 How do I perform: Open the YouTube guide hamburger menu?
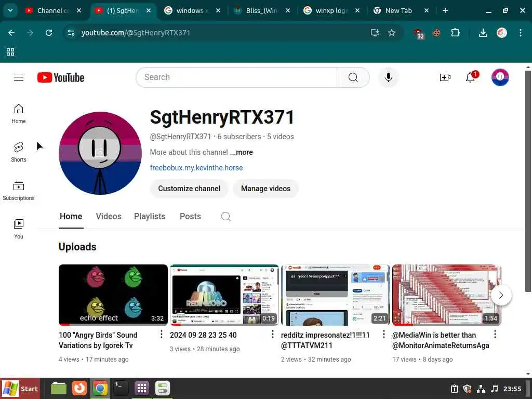(x=19, y=77)
